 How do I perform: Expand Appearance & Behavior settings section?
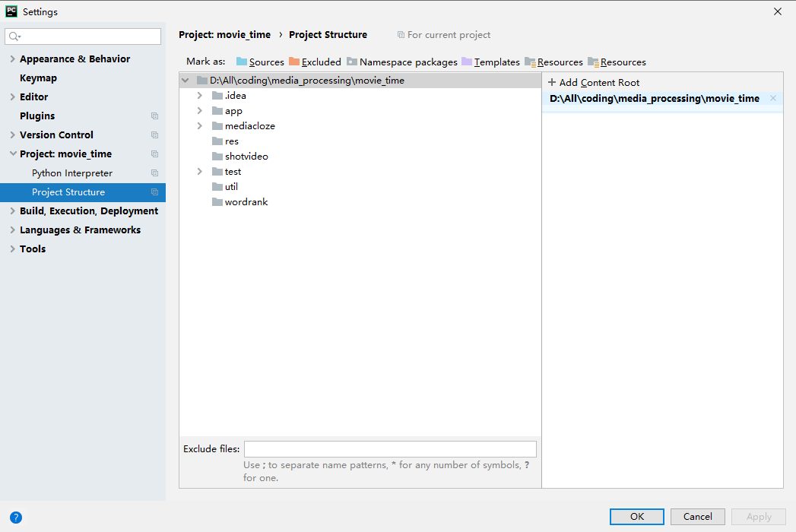(12, 59)
